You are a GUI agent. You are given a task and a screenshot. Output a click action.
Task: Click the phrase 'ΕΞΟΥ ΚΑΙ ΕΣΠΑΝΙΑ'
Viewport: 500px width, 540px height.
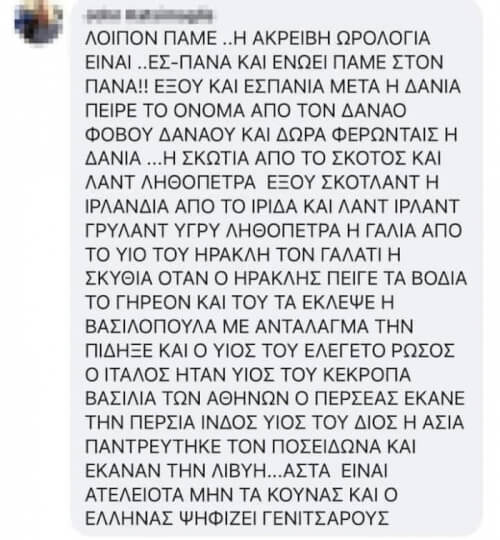(239, 86)
